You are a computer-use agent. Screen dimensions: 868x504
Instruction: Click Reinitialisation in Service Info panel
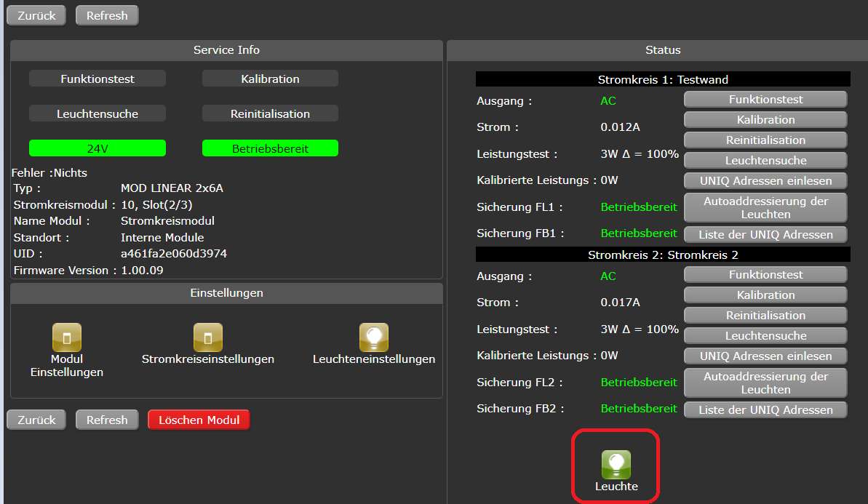270,113
